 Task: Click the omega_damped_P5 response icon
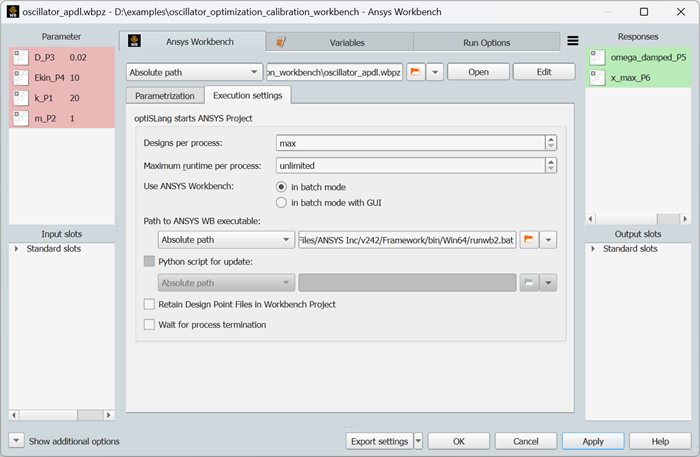click(596, 58)
